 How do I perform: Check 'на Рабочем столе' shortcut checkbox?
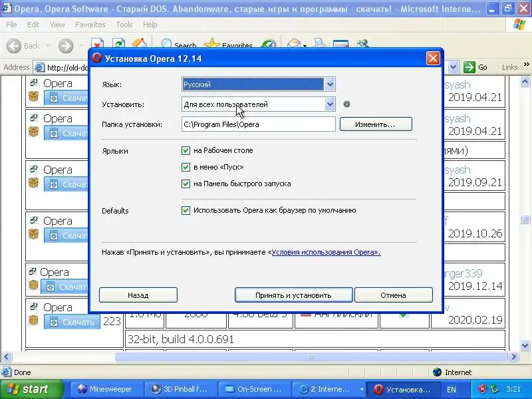click(186, 151)
